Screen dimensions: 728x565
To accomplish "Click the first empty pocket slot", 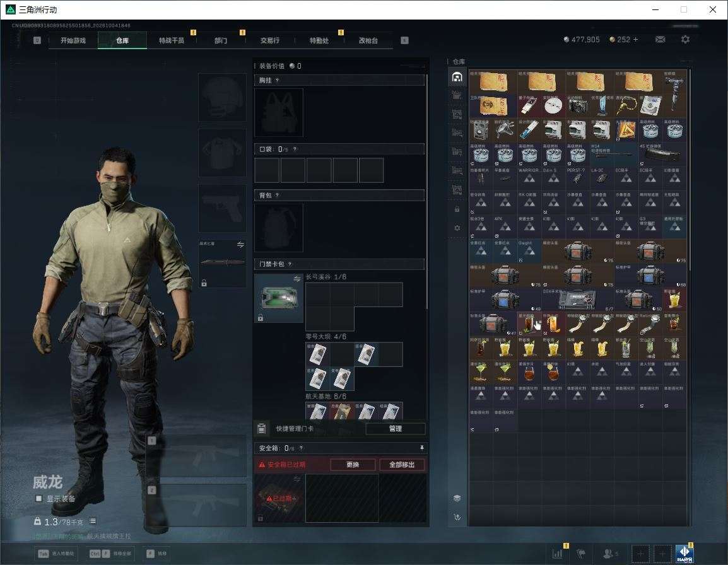I will [x=267, y=170].
